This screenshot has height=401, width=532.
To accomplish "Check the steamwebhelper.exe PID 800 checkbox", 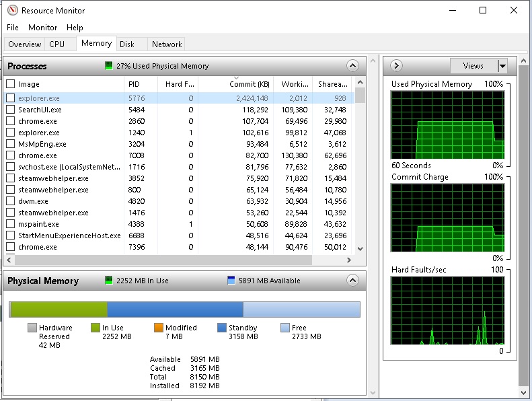I will 11,190.
